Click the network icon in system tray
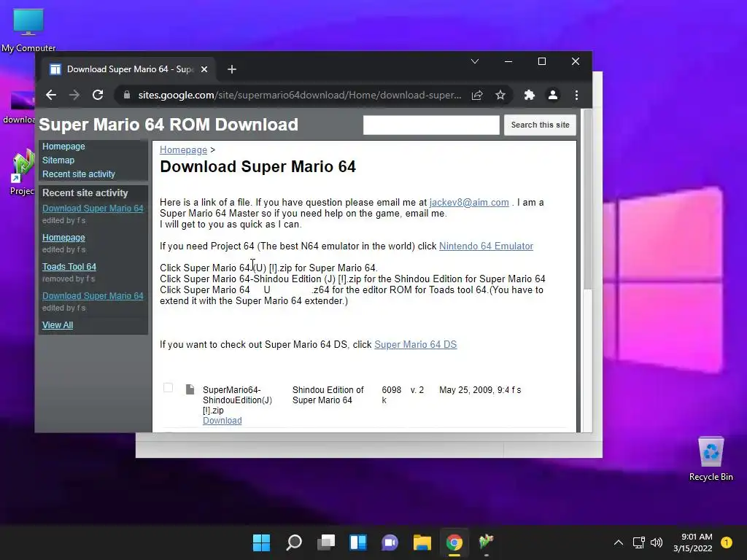 638,542
